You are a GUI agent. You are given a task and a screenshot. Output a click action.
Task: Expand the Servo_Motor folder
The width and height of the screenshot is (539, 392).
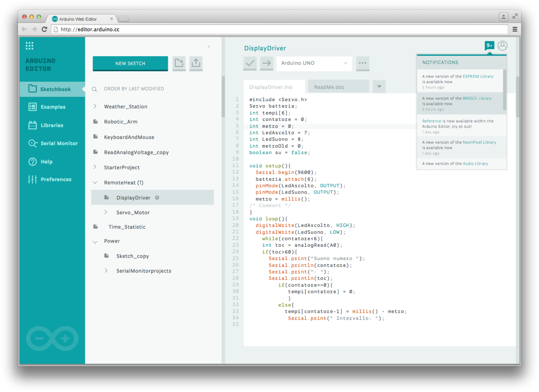tap(106, 212)
